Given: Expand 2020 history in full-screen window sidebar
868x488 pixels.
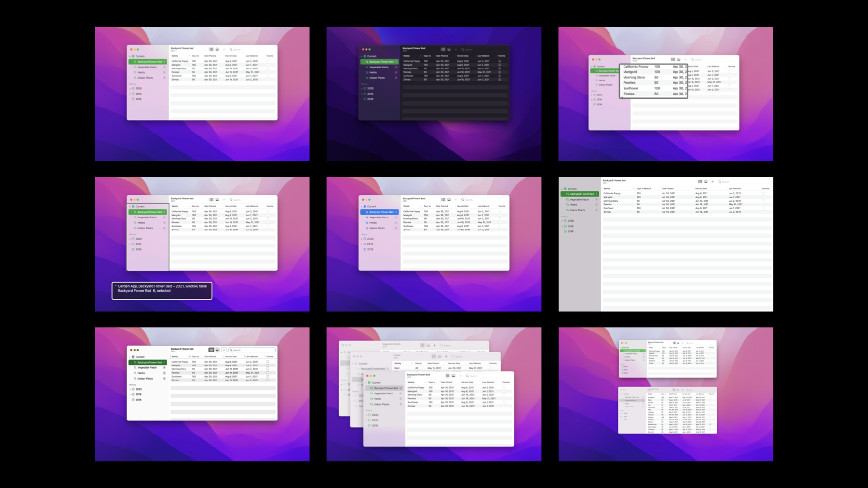Looking at the screenshot, I should click(x=562, y=221).
